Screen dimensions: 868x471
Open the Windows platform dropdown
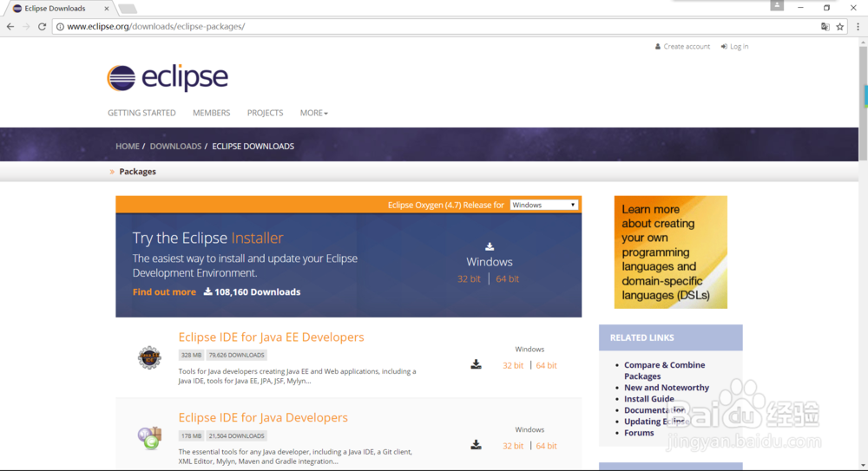544,205
